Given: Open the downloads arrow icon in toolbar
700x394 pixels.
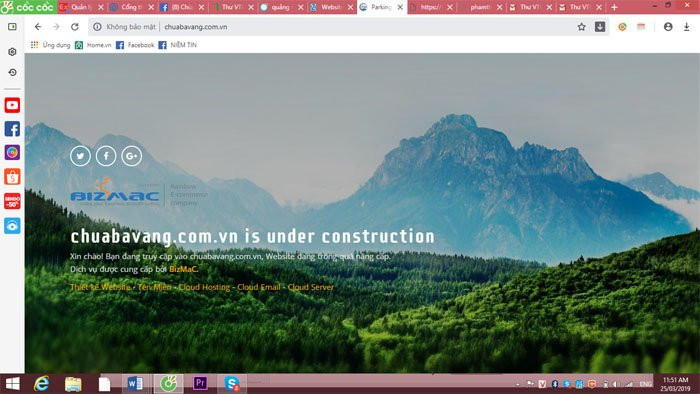Looking at the screenshot, I should (687, 27).
